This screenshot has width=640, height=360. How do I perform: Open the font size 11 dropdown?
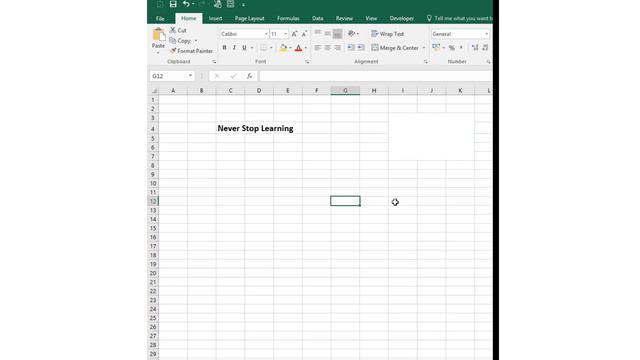285,34
